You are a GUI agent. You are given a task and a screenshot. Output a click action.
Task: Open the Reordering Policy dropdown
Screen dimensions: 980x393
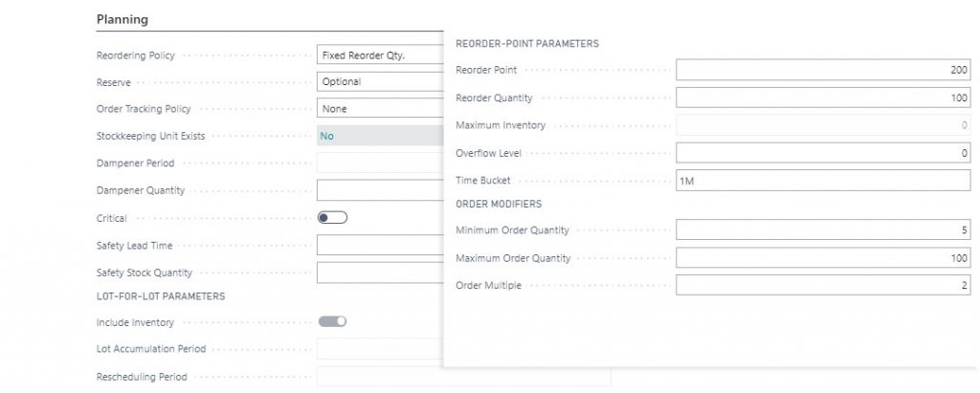coord(379,55)
